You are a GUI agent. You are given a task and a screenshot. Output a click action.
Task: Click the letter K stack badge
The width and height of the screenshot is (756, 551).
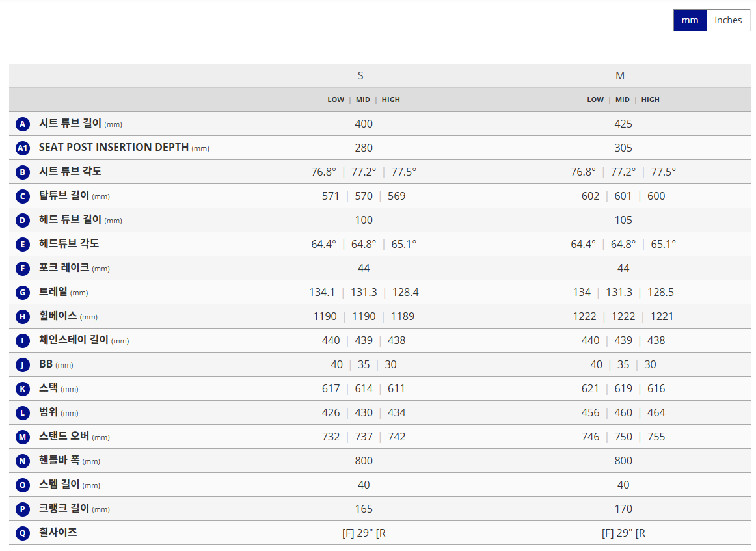pos(23,389)
